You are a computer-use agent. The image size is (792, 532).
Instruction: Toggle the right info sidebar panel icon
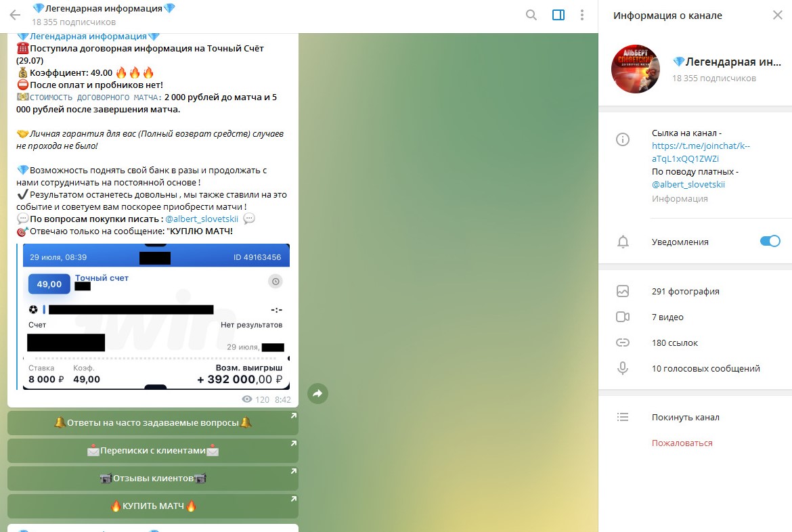(558, 15)
